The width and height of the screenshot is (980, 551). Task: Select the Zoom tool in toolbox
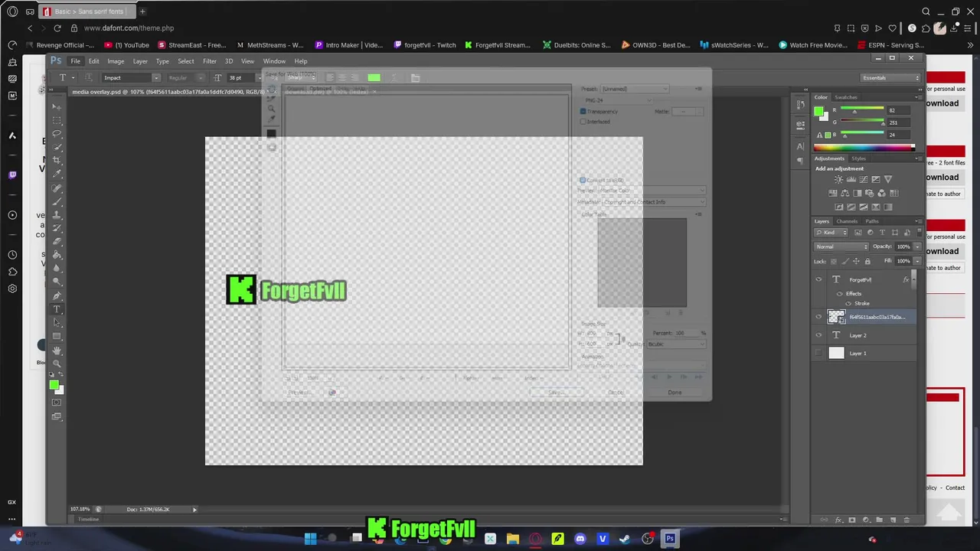(57, 364)
